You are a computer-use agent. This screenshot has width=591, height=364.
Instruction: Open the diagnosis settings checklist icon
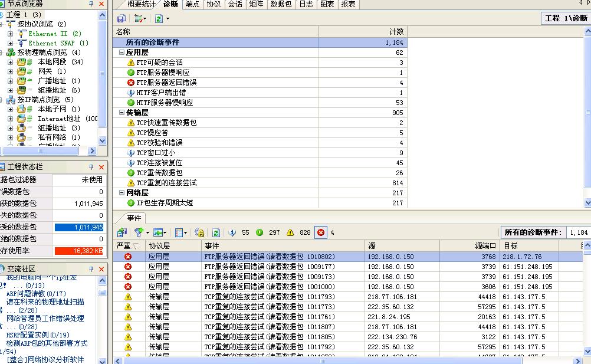pos(139,18)
